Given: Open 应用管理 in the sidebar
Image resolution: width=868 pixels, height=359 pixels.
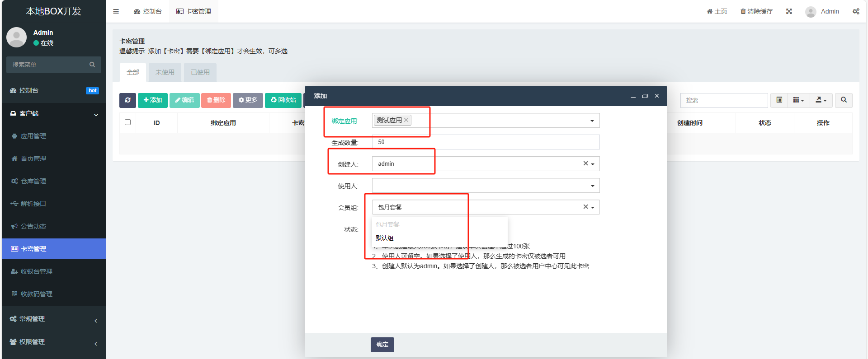Looking at the screenshot, I should click(33, 136).
